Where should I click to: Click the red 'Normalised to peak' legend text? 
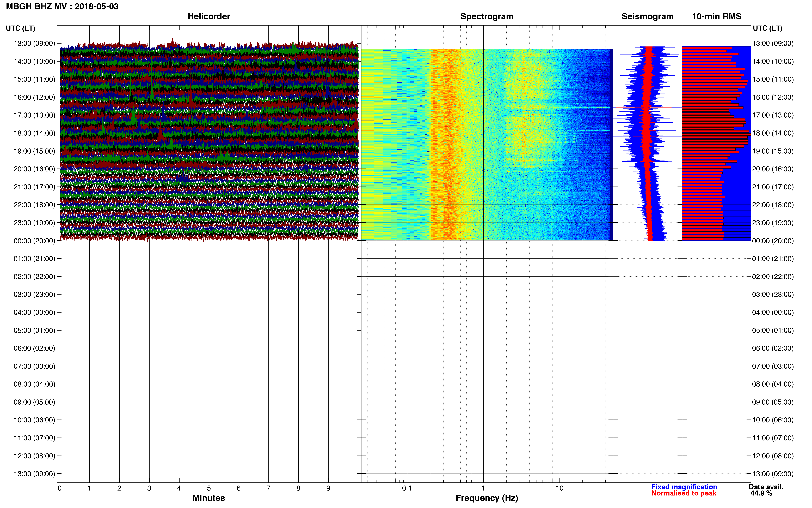click(x=684, y=493)
